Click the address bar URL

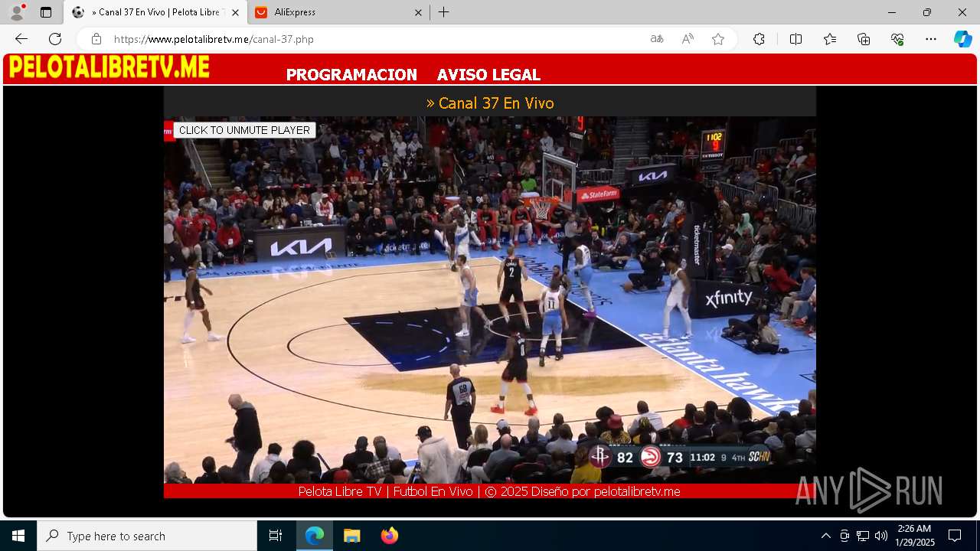coord(214,39)
